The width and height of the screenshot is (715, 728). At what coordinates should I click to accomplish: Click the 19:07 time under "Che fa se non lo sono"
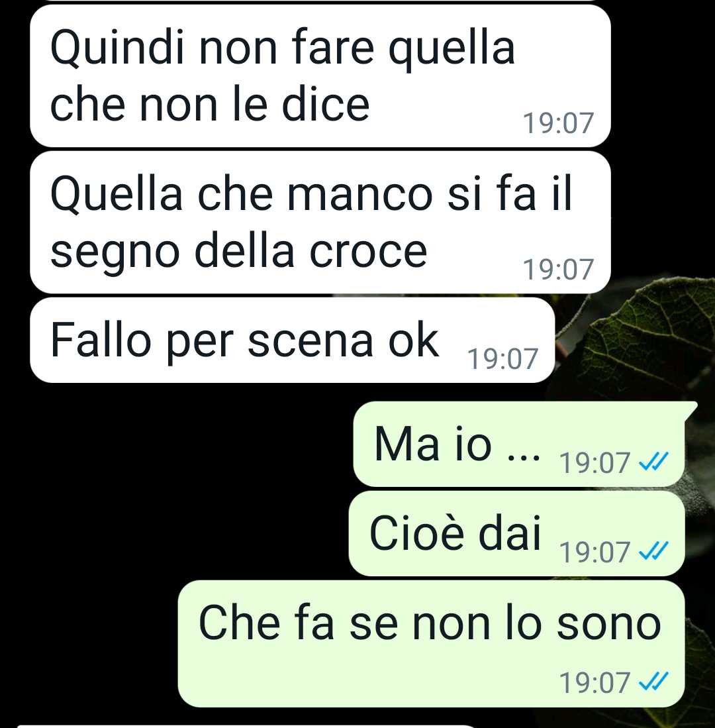point(595,682)
